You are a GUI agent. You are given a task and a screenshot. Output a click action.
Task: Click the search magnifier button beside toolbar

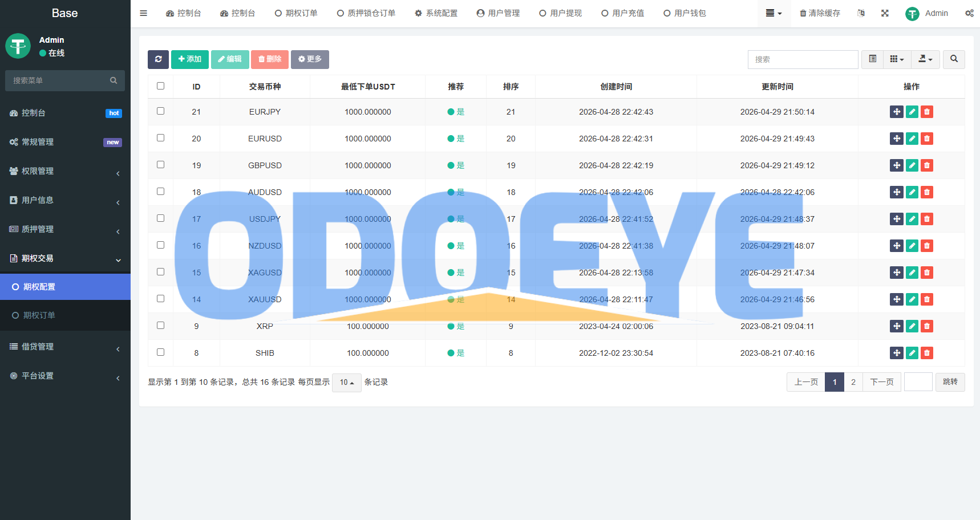pos(954,59)
